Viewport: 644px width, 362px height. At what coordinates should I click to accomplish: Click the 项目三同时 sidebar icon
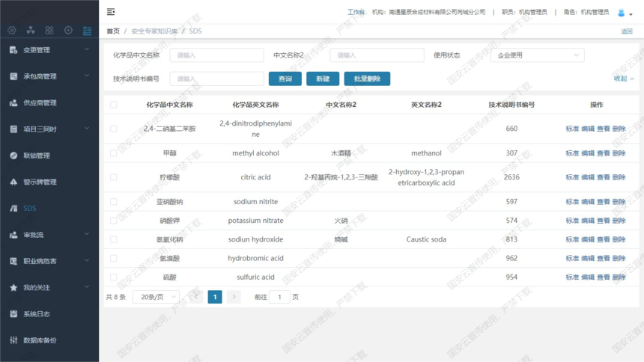[x=13, y=129]
